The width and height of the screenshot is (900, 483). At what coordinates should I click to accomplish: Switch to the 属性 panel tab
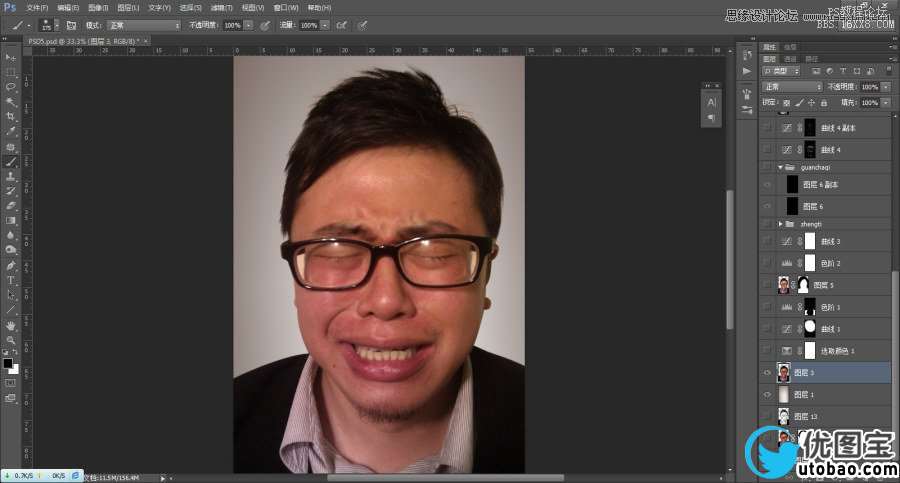[769, 47]
